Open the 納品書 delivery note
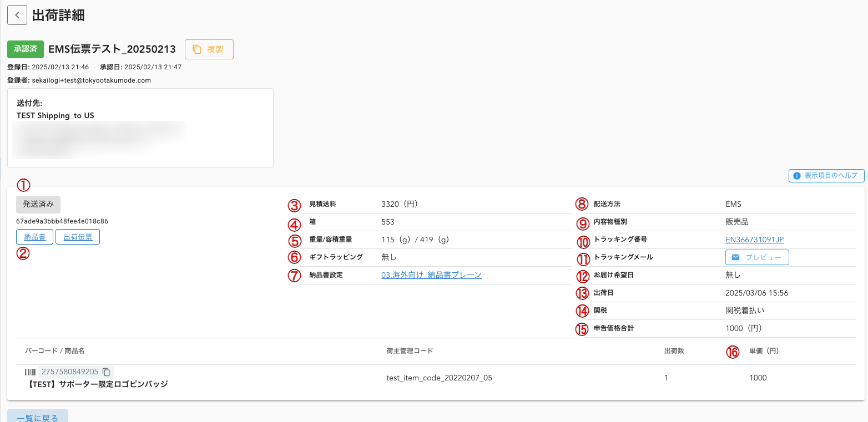 point(35,237)
